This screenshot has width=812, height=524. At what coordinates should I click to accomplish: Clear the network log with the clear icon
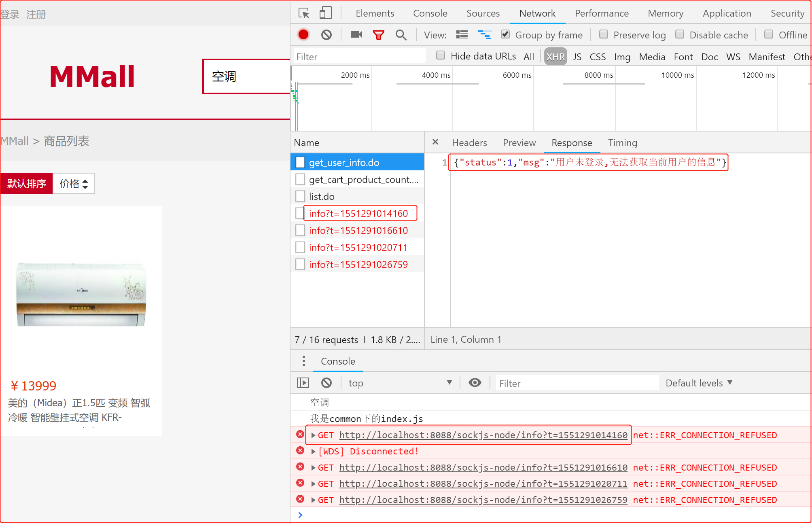tap(326, 35)
